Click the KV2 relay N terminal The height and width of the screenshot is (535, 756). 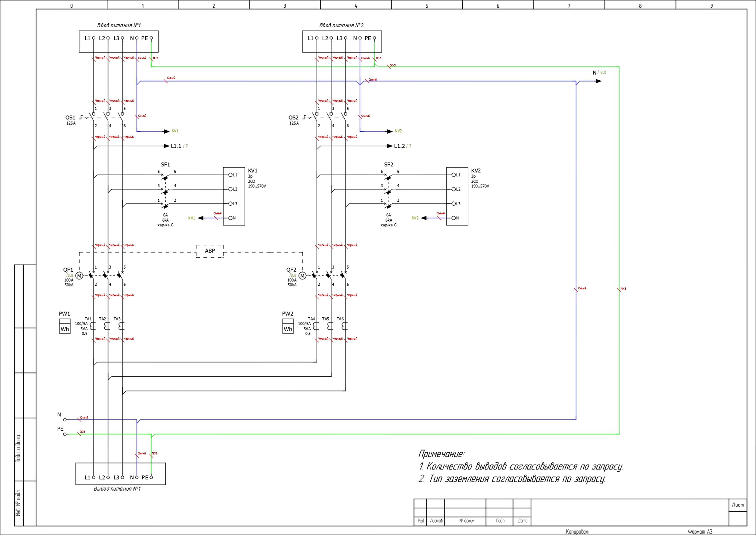(x=453, y=218)
